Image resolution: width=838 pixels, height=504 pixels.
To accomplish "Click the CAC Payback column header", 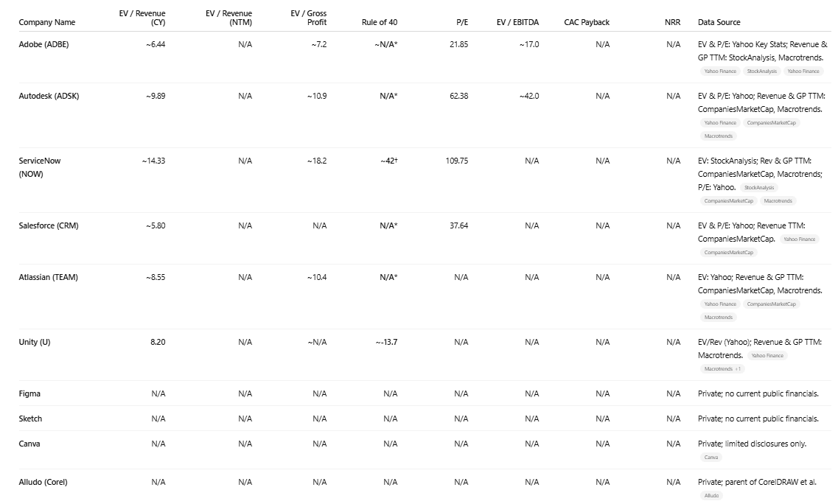I will (587, 22).
